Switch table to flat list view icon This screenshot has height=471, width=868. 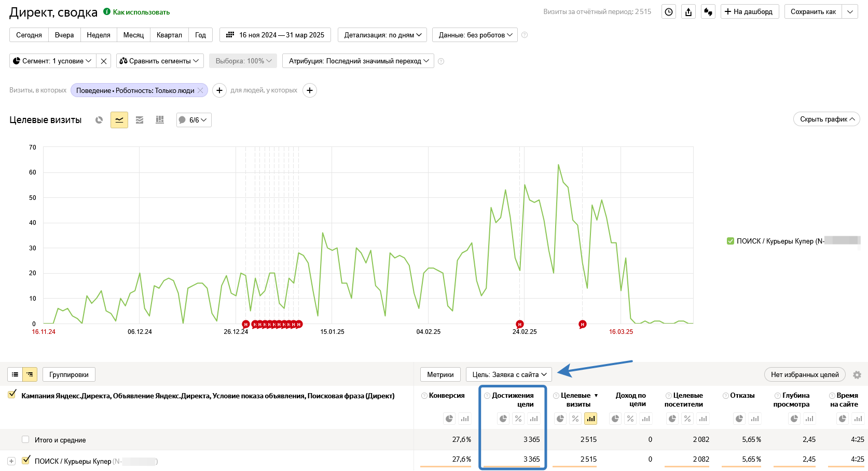15,374
